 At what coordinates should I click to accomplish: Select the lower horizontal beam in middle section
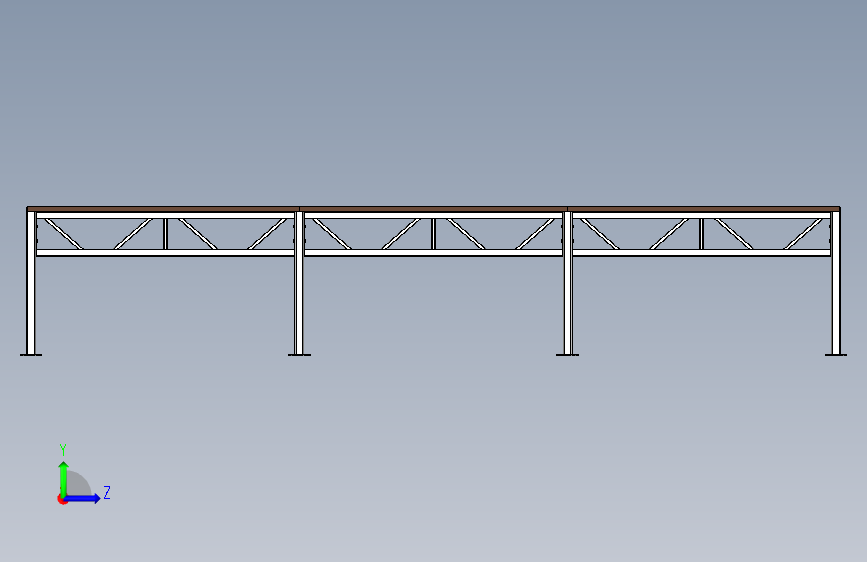pyautogui.click(x=434, y=253)
